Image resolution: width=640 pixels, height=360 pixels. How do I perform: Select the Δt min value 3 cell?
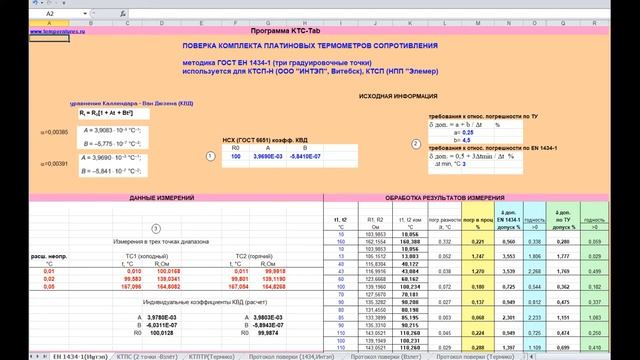click(464, 164)
